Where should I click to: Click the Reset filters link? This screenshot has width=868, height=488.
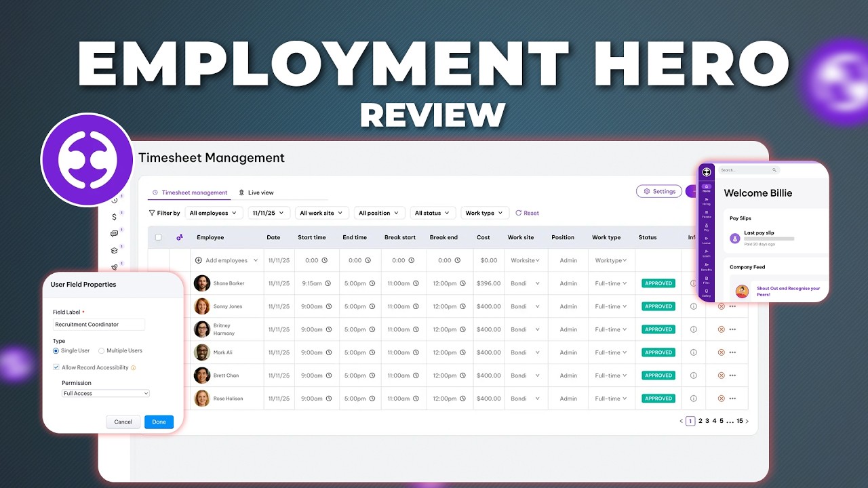pyautogui.click(x=527, y=213)
